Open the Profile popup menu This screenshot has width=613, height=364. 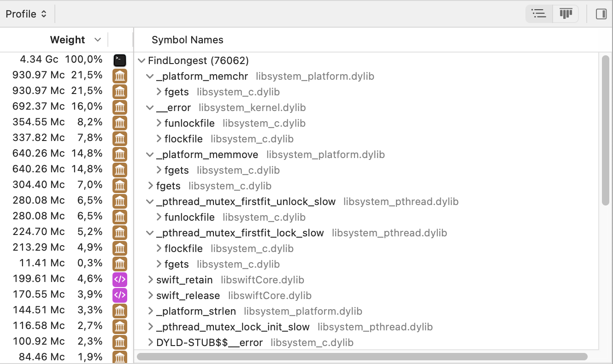point(26,14)
